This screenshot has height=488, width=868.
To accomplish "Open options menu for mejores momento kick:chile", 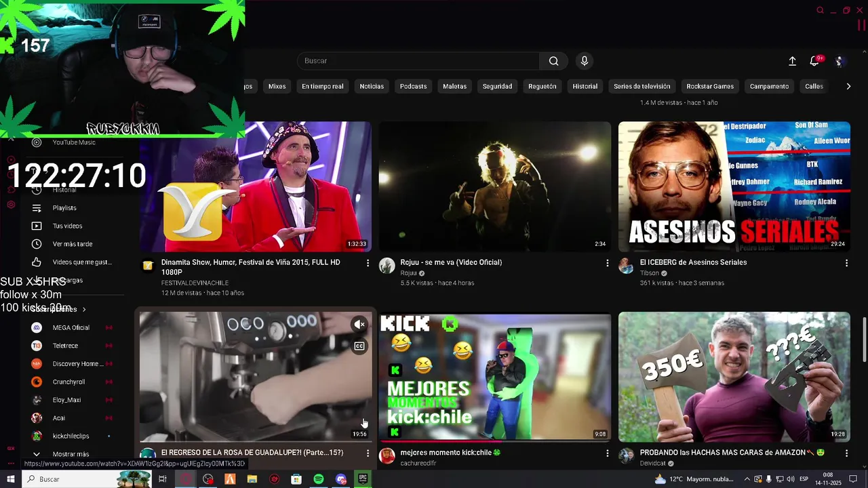I will coord(607,453).
